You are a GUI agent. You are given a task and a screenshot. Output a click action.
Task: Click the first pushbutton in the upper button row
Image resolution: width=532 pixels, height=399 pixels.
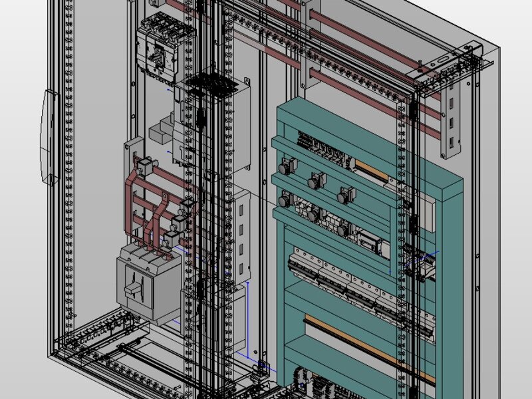click(x=287, y=166)
